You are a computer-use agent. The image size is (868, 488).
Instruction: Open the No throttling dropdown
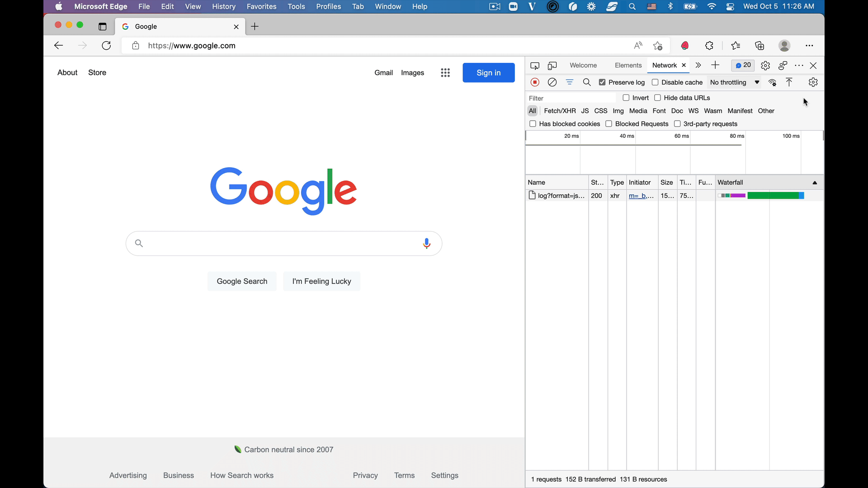pos(734,82)
